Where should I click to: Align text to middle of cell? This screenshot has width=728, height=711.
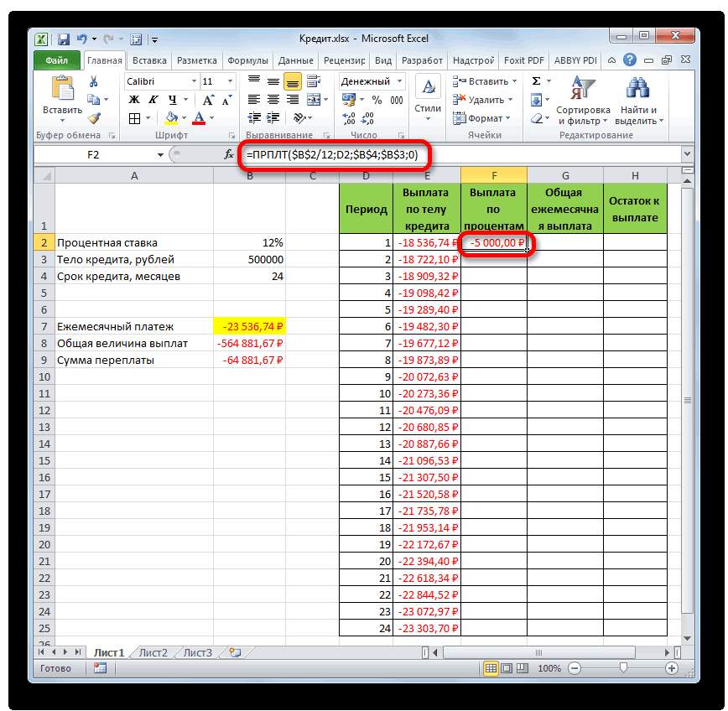[273, 81]
